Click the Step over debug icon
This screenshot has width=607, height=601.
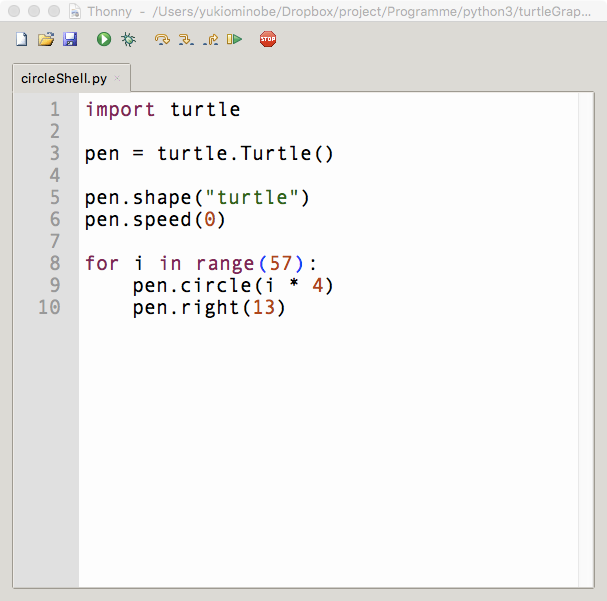pyautogui.click(x=162, y=40)
